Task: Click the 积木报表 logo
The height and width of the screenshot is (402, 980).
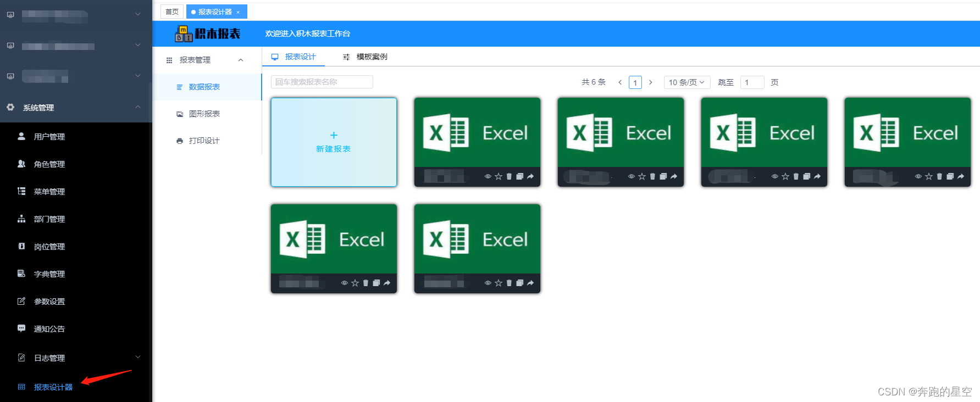Action: coord(208,33)
